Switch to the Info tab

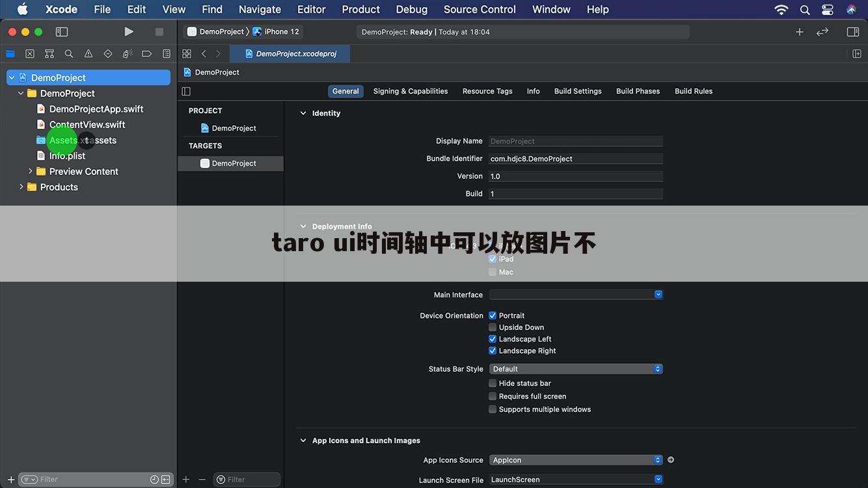click(x=534, y=91)
